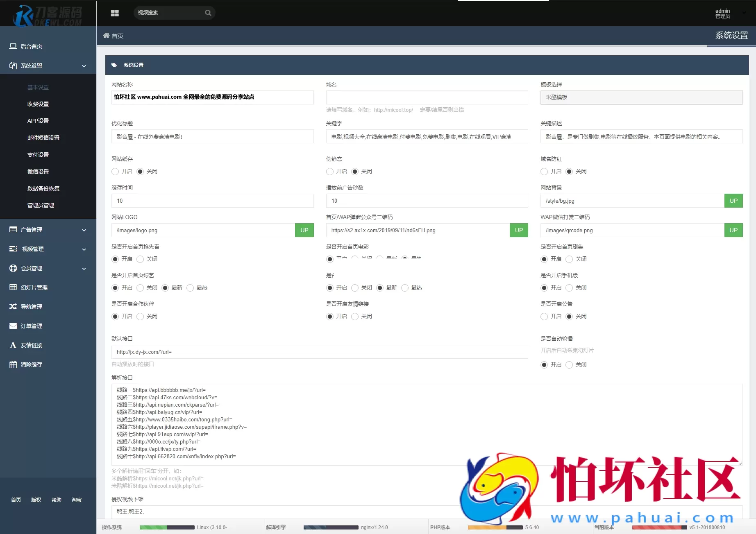The image size is (756, 534).
Task: Click the 视频管理 sidebar icon
Action: (13, 249)
